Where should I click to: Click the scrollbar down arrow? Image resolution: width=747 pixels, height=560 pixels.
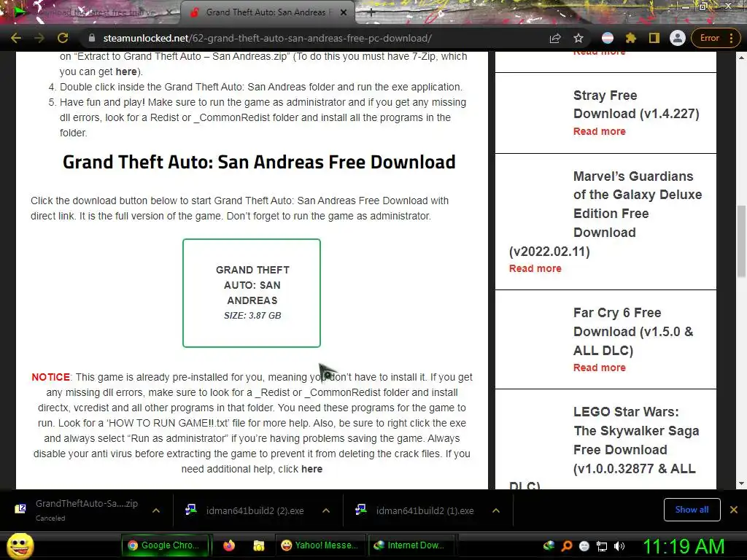pos(741,484)
